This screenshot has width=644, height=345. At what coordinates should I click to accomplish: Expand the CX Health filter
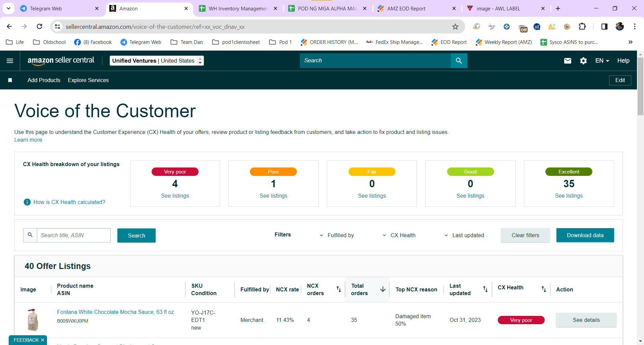coord(399,235)
